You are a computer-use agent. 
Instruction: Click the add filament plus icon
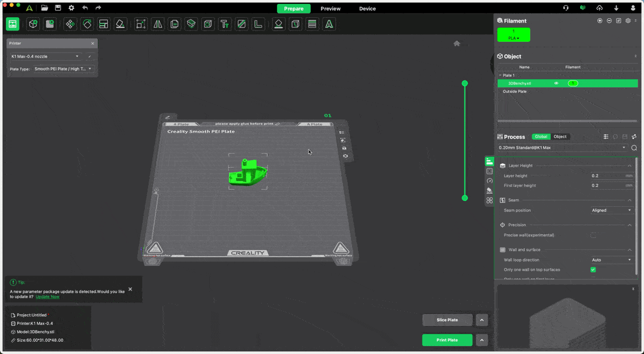(x=600, y=21)
